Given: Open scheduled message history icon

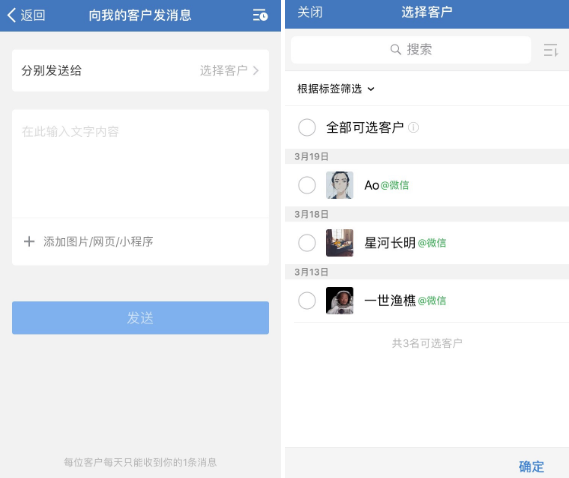Looking at the screenshot, I should pos(260,15).
